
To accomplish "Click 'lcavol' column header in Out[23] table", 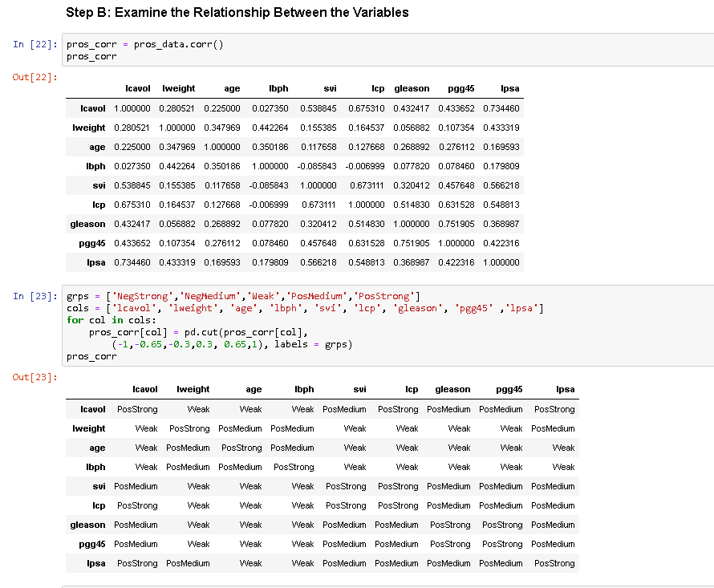I will [x=144, y=389].
